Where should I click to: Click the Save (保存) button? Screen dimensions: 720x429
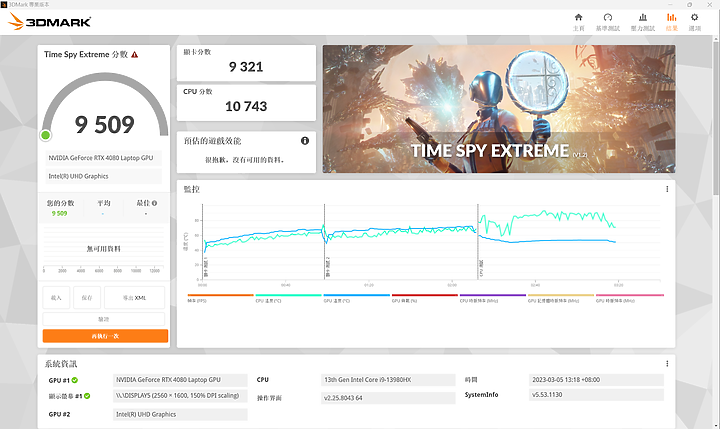[87, 298]
